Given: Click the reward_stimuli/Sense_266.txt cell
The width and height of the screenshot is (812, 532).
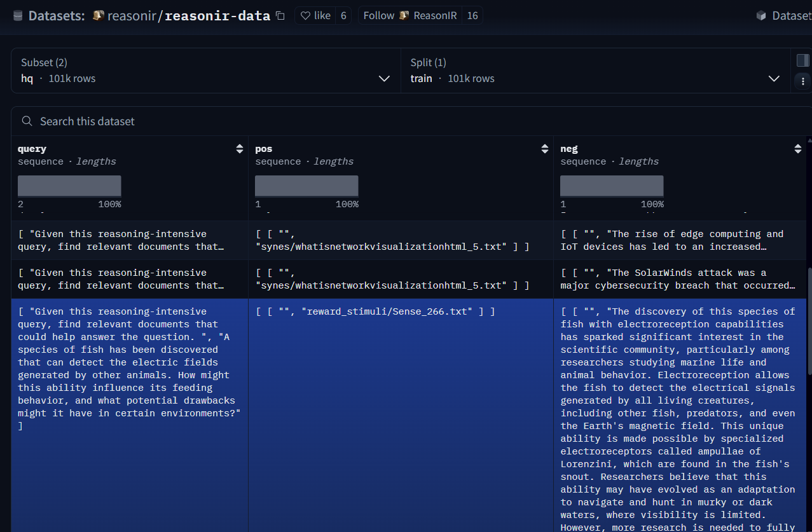Looking at the screenshot, I should click(x=375, y=311).
